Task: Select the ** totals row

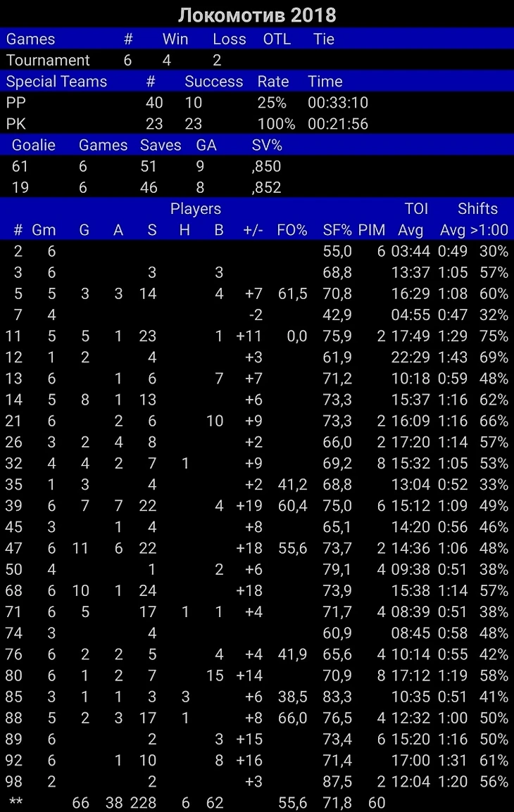Action: click(x=257, y=802)
